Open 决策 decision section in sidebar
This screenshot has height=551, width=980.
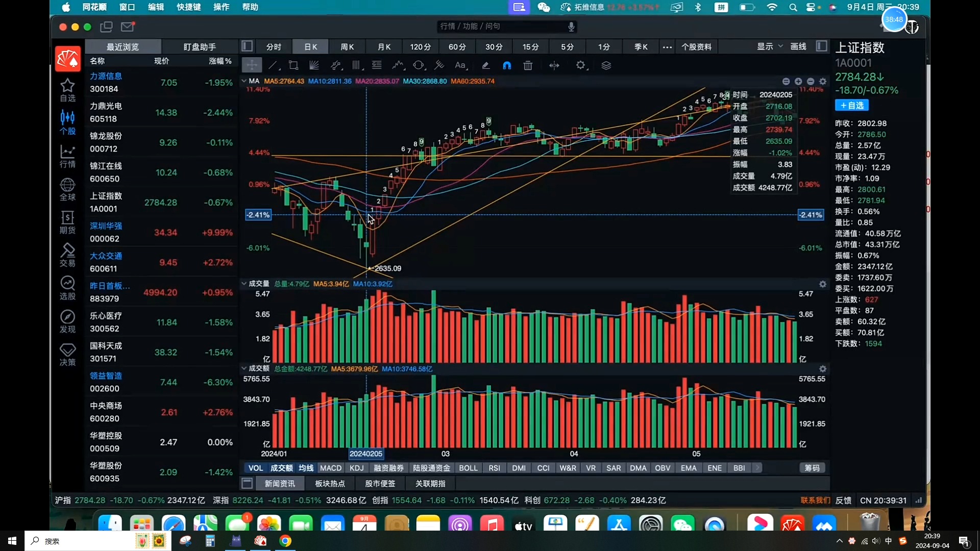(67, 355)
